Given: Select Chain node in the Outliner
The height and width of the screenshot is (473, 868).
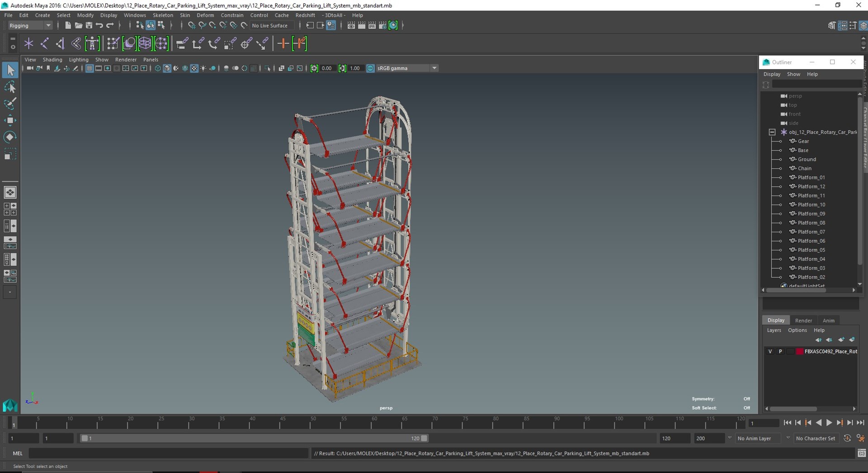Looking at the screenshot, I should pyautogui.click(x=804, y=168).
